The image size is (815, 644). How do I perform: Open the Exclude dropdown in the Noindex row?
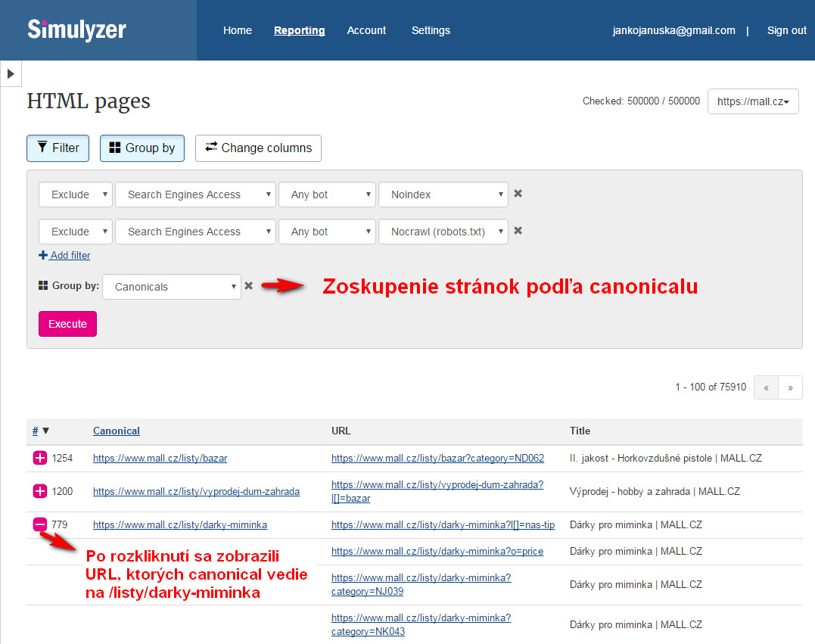point(76,194)
